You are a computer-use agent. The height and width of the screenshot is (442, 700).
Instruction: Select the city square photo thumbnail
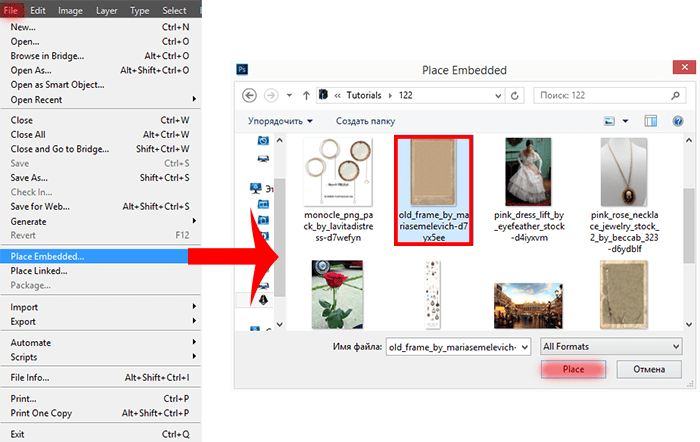[528, 306]
